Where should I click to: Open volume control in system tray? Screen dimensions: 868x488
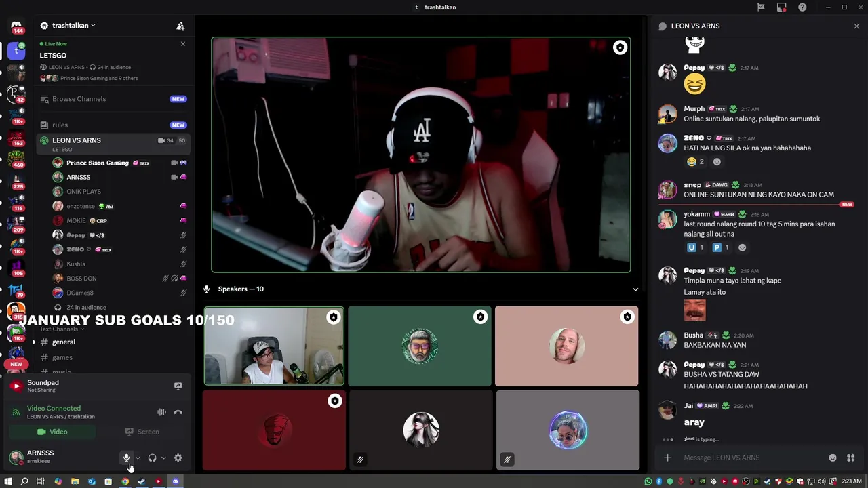822,481
